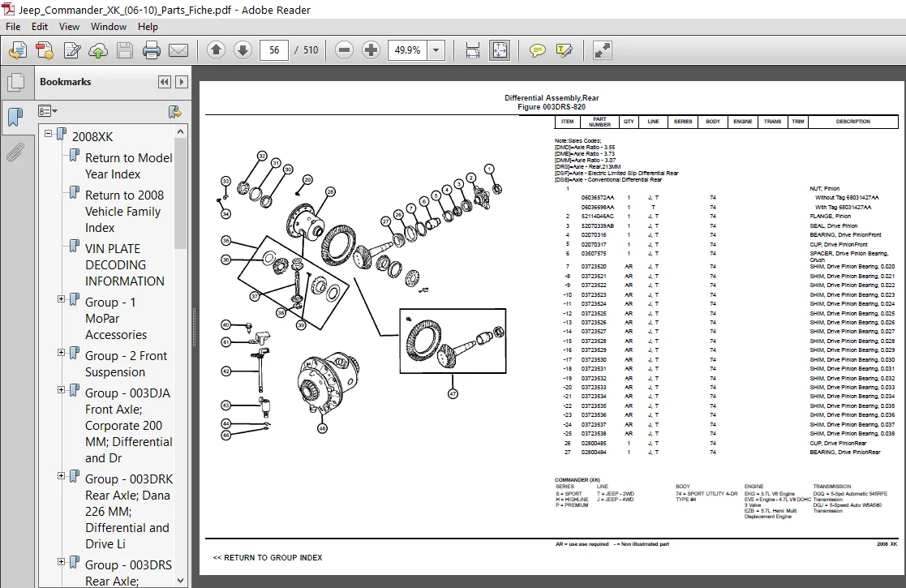Select the highlight text tool
Screen dimensions: 906x588
click(x=564, y=51)
